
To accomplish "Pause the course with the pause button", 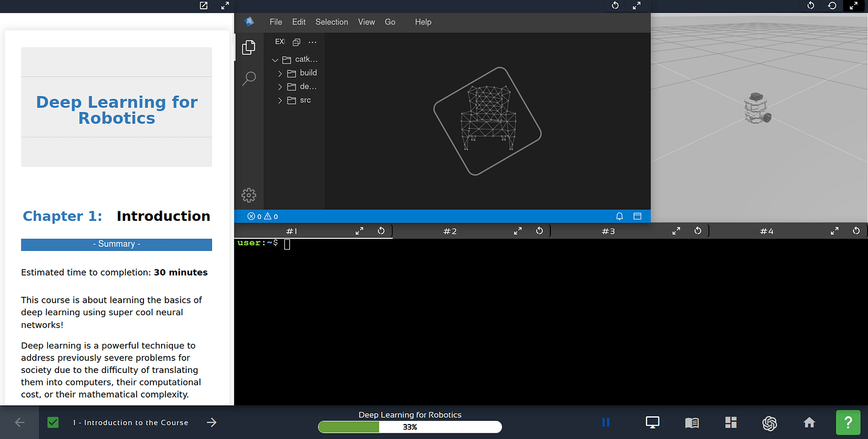I will 606,423.
